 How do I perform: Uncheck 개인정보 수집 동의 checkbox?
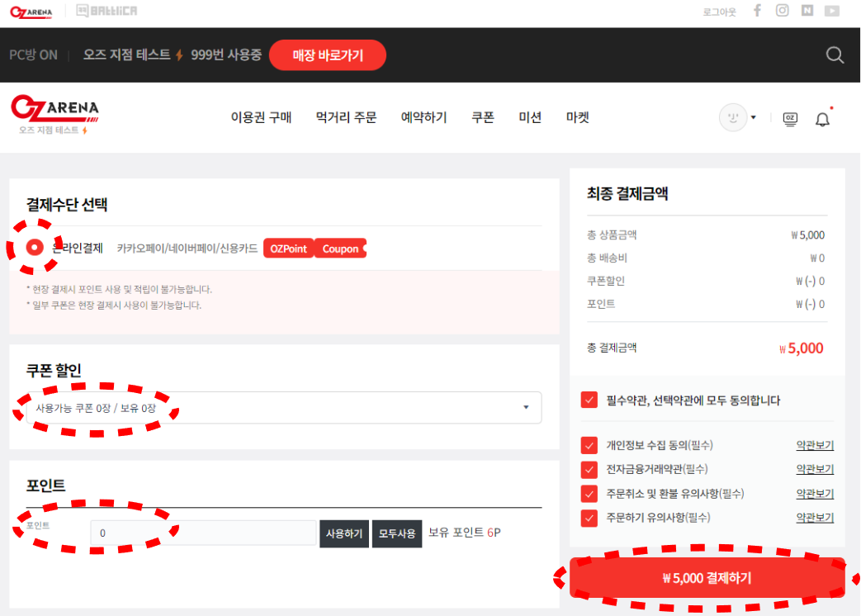pyautogui.click(x=589, y=446)
